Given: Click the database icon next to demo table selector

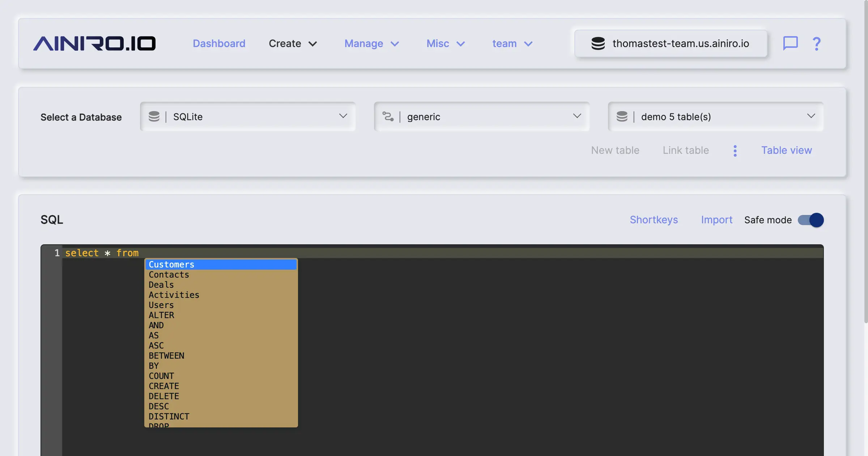Looking at the screenshot, I should [x=623, y=116].
